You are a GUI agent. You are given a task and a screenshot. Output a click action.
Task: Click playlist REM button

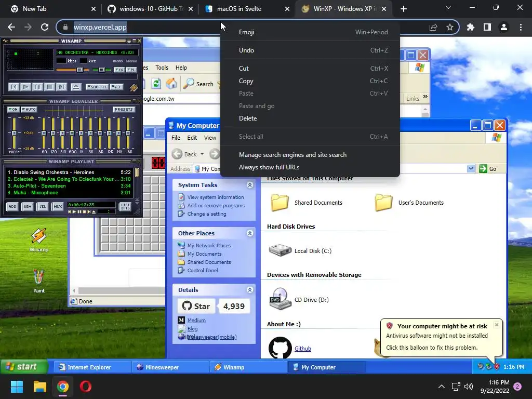click(28, 207)
